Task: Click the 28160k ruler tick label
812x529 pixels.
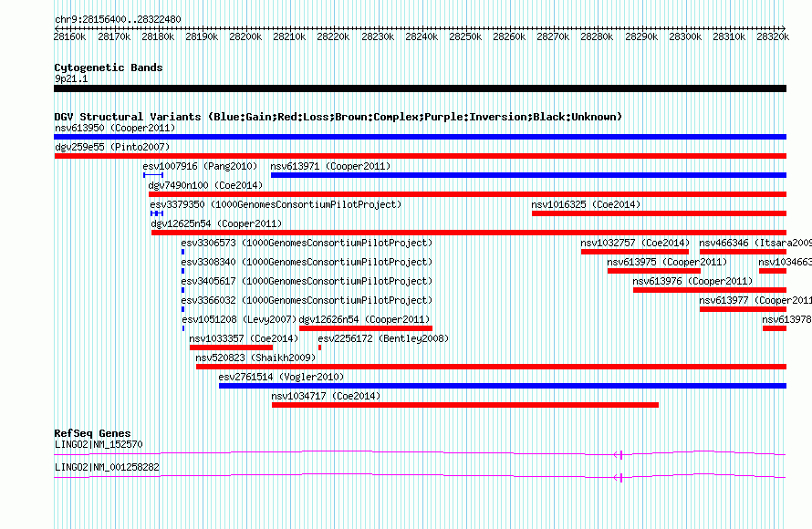Action: coord(70,36)
